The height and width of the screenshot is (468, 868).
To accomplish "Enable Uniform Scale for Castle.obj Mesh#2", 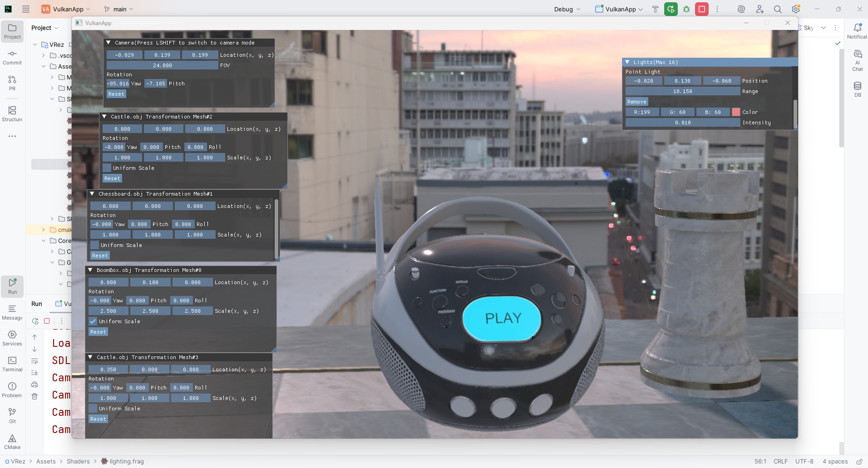I will [107, 168].
